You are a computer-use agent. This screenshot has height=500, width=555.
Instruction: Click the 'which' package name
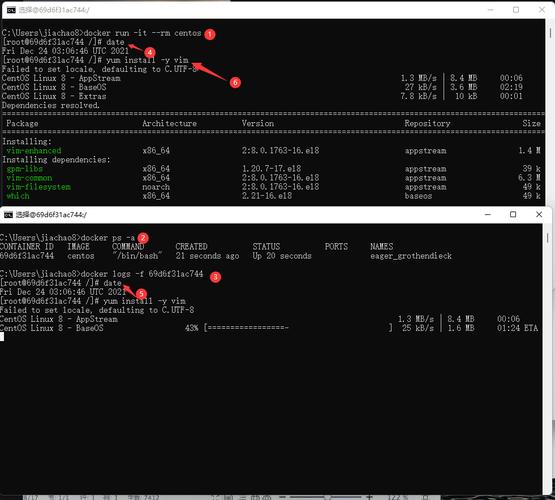coord(18,196)
